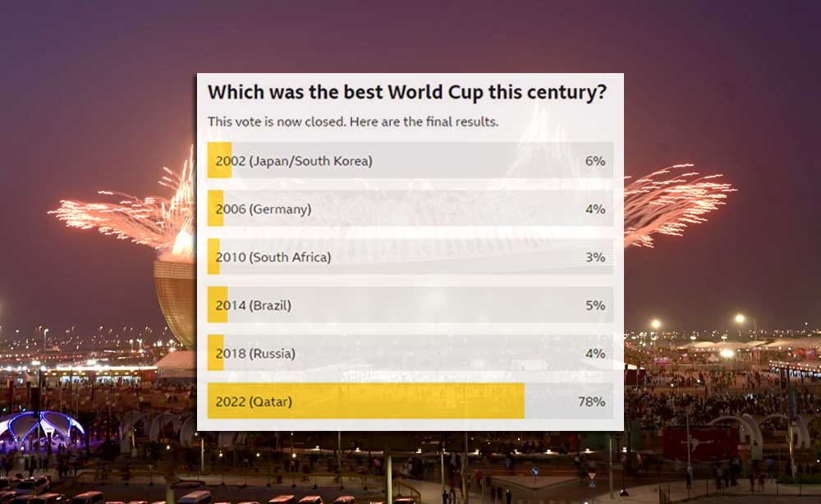The width and height of the screenshot is (821, 504).
Task: Click the long yellow bar for Qatar
Action: click(x=410, y=401)
